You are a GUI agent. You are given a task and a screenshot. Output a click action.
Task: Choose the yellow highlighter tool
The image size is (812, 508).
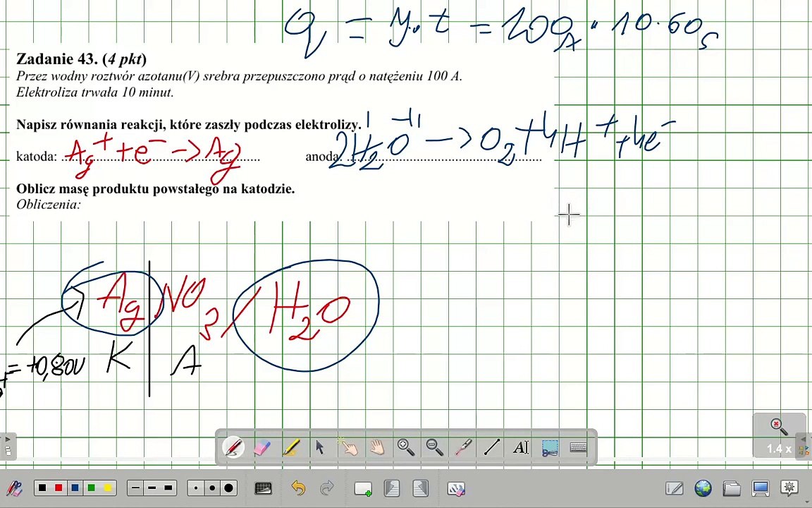pos(291,447)
